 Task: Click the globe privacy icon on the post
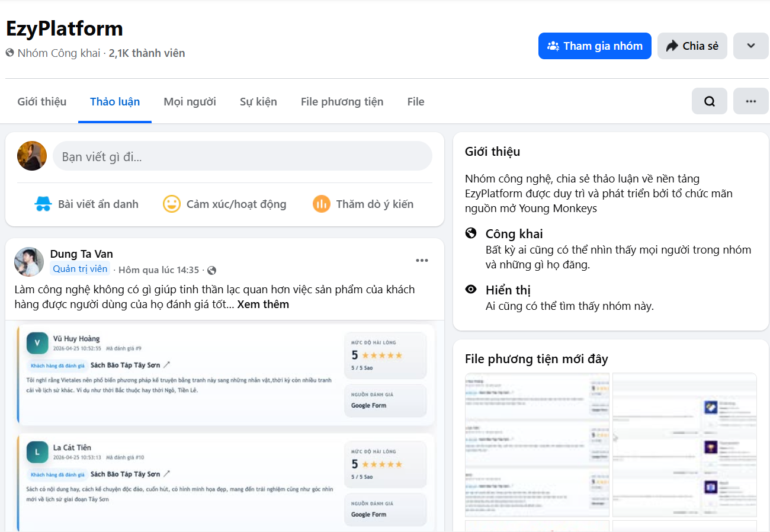click(211, 270)
